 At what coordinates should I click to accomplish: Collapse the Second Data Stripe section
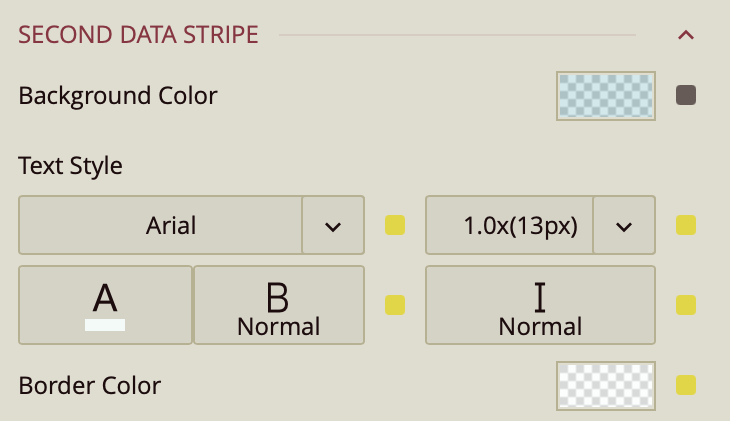point(686,35)
